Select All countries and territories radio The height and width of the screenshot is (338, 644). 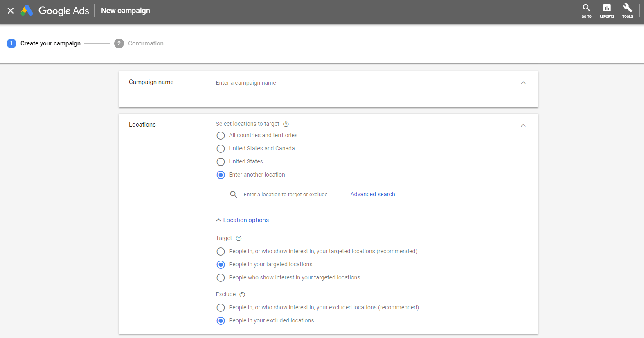(x=221, y=136)
